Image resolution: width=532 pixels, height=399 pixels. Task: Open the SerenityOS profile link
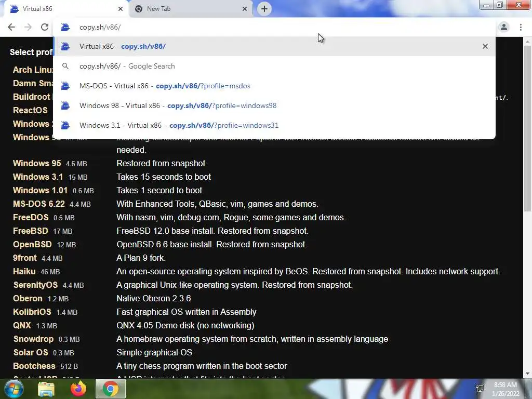35,285
